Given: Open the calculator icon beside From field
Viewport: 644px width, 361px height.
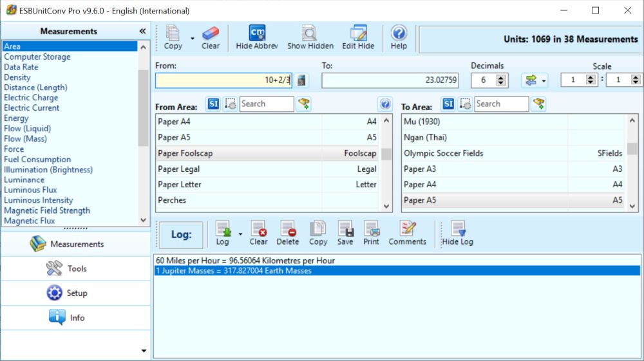Looking at the screenshot, I should click(301, 80).
